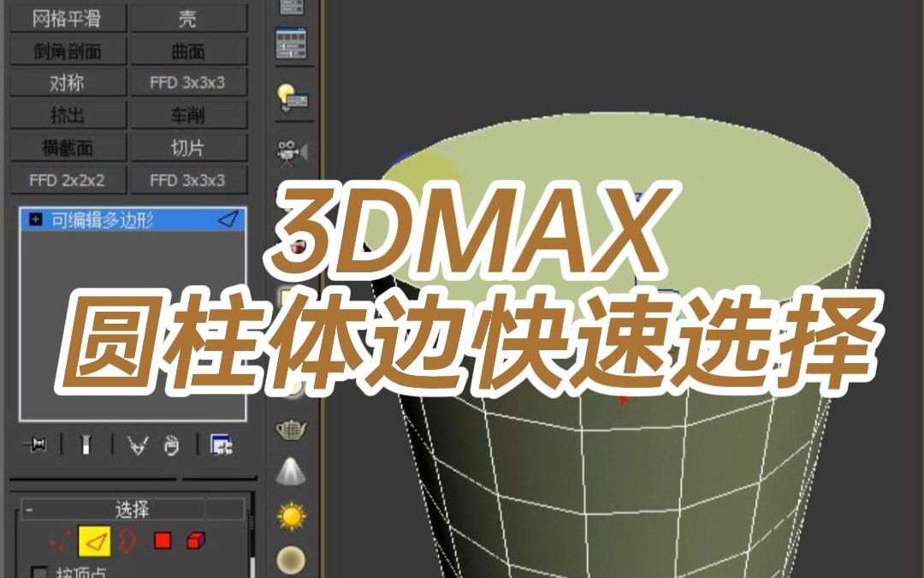This screenshot has height=578, width=924.
Task: Click the cone icon in right toolbar
Action: pyautogui.click(x=291, y=469)
